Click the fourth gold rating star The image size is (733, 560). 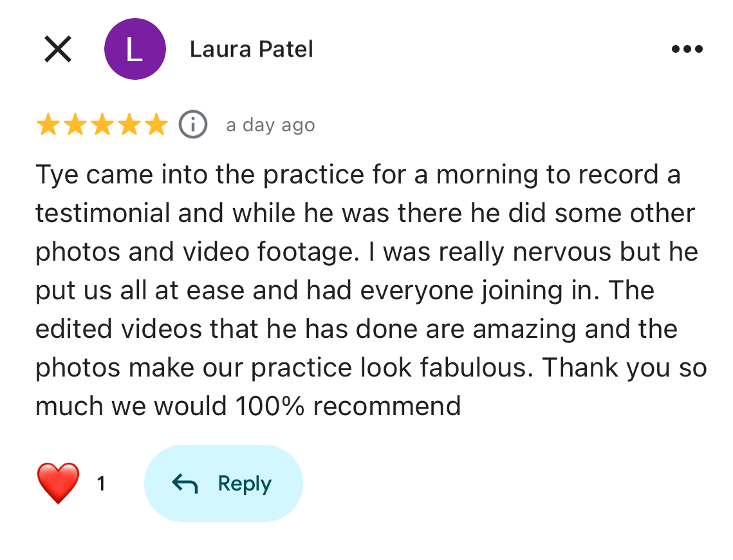(129, 124)
